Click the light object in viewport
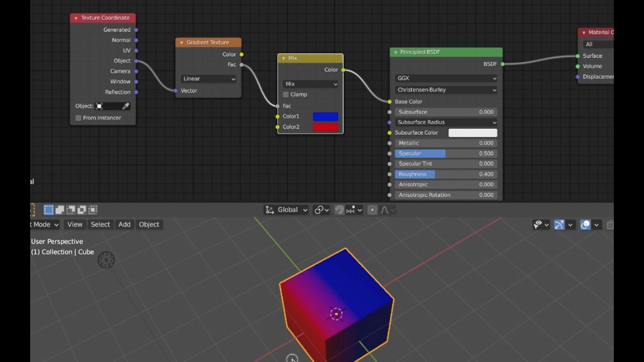Screen dimensions: 644x362 (106, 260)
